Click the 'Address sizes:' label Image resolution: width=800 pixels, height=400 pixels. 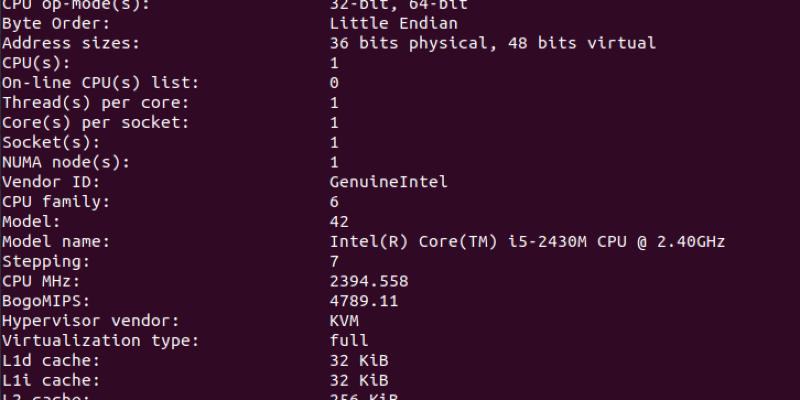tap(71, 43)
